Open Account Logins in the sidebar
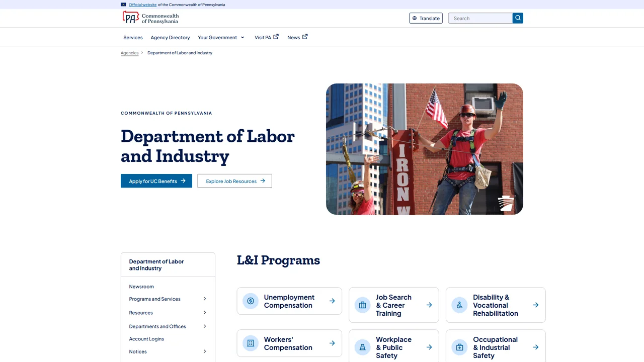644x362 pixels. coord(146,339)
